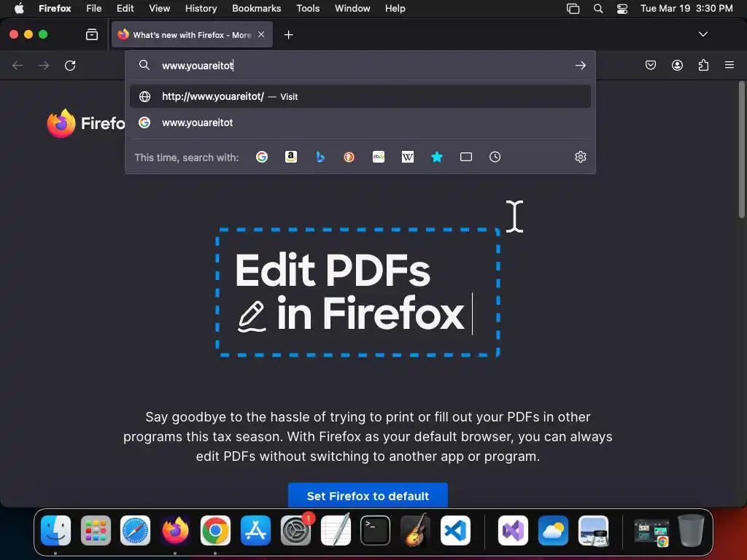Screen dimensions: 747x560
Task: Open Firefox account menu
Action: pyautogui.click(x=677, y=65)
